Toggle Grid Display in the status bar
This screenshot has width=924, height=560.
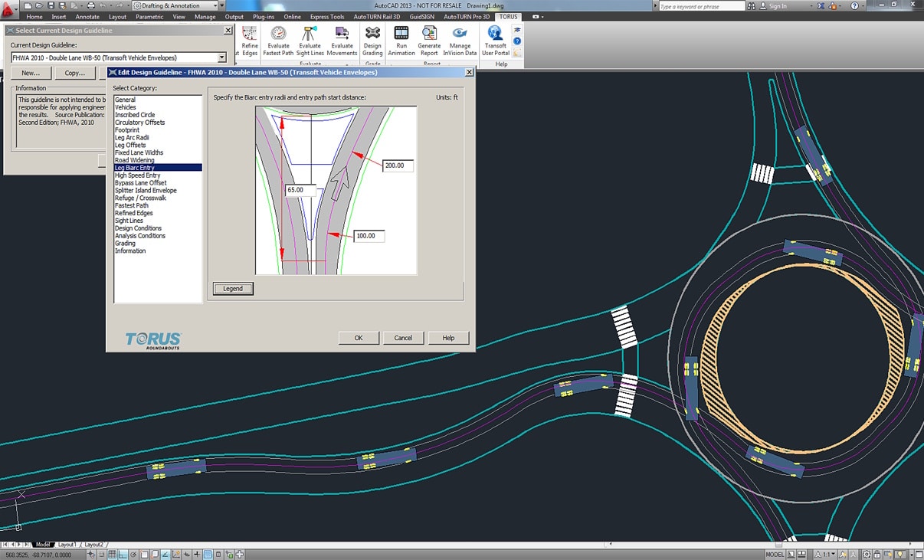point(113,555)
